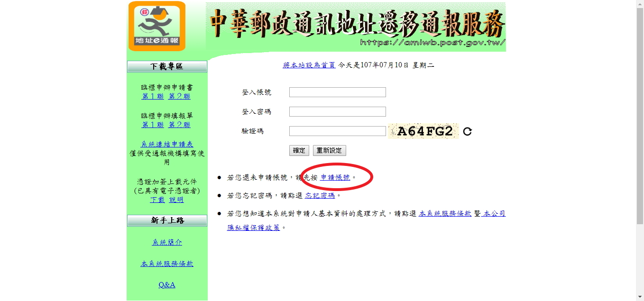Click the A64FG2 captcha image
The height and width of the screenshot is (301, 644).
click(x=423, y=131)
